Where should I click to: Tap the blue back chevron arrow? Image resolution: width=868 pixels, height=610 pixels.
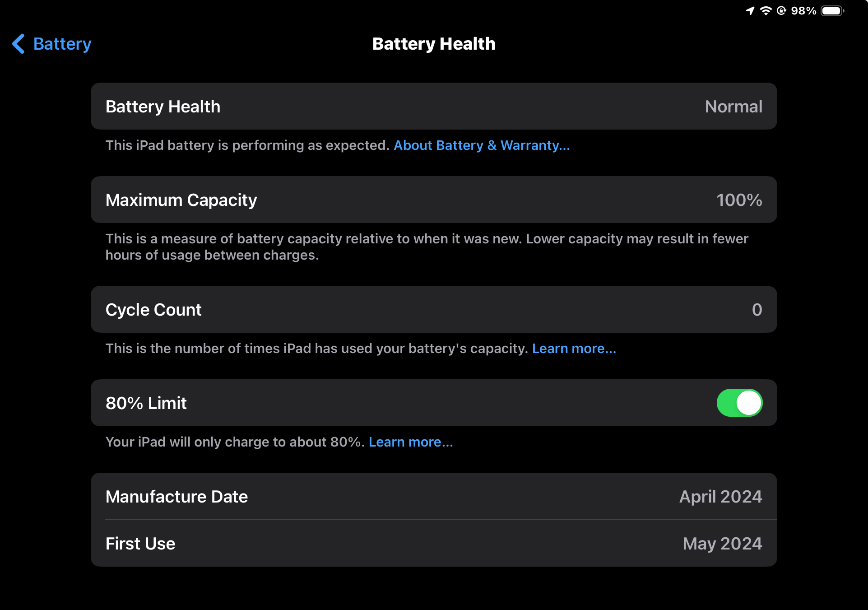[18, 44]
